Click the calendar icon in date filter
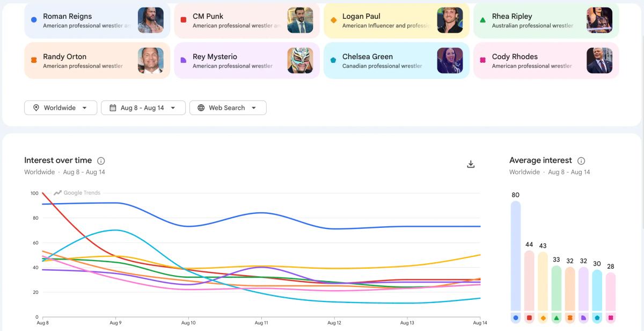 [x=113, y=107]
